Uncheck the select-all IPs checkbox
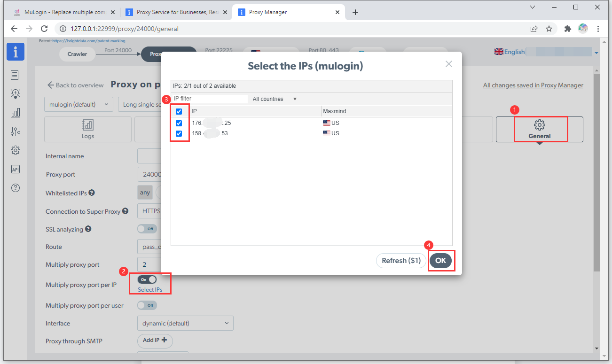Screen dimensions: 612x364 [179, 111]
